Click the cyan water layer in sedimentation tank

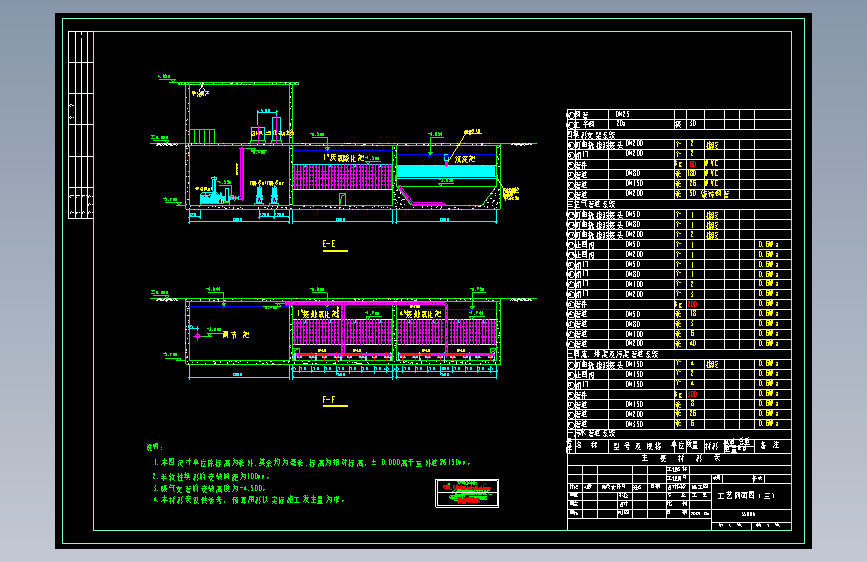(446, 171)
